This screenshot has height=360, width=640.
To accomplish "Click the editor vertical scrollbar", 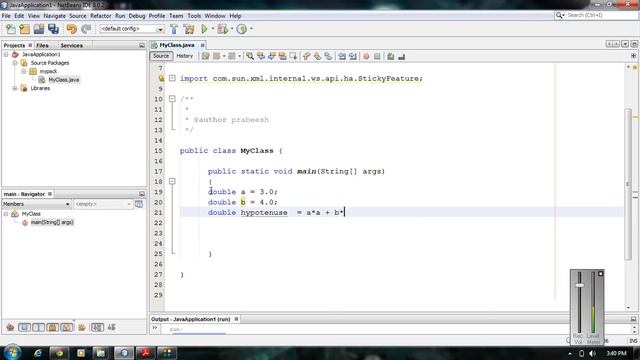I will pyautogui.click(x=628, y=184).
